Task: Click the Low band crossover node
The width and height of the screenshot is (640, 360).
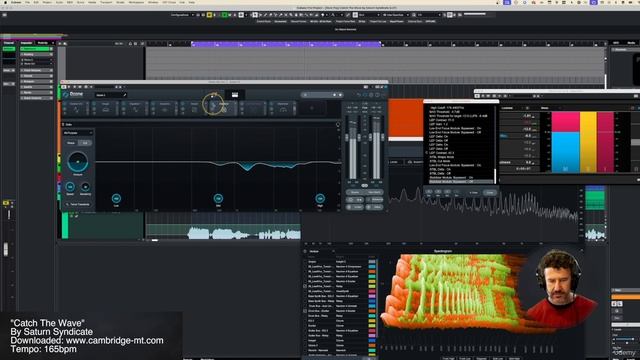Action: coord(116,198)
